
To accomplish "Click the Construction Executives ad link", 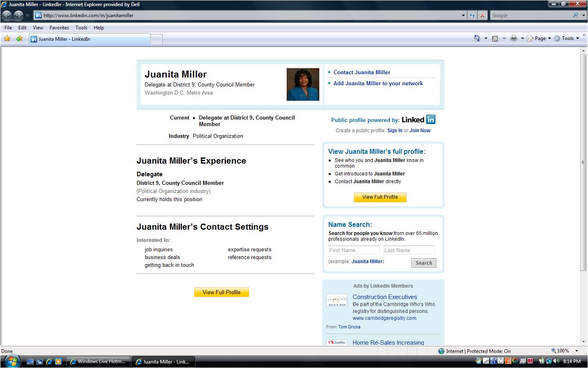I will (x=385, y=297).
